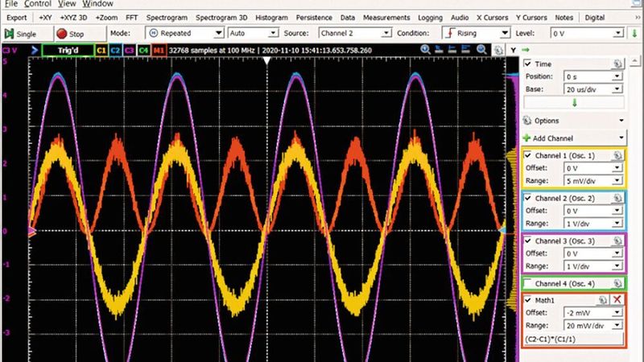Open the Control menu
This screenshot has width=644, height=362.
(x=37, y=4)
